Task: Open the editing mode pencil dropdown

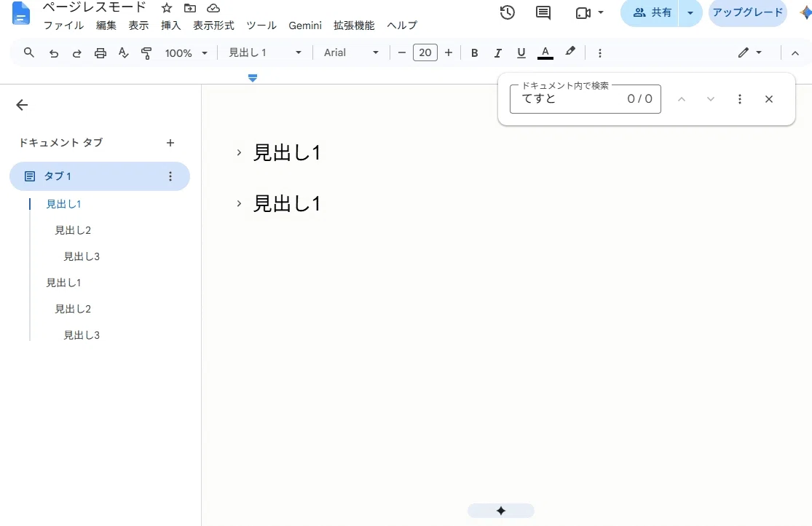Action: click(x=750, y=52)
